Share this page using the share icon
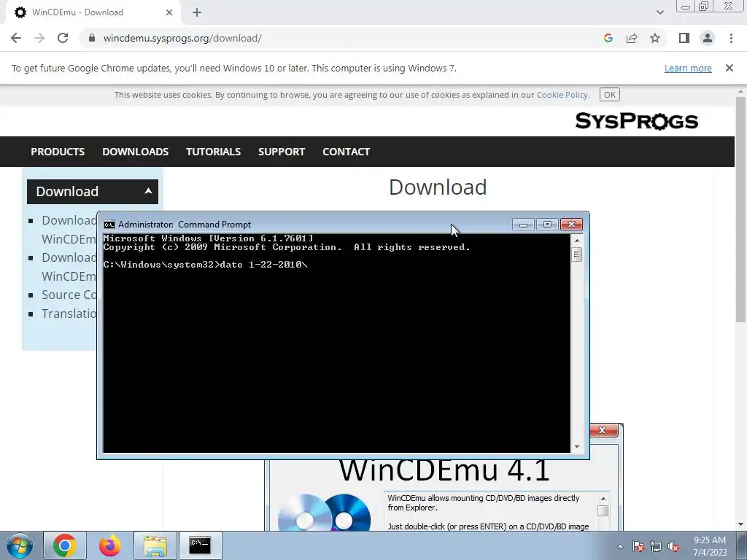747x560 pixels. pyautogui.click(x=632, y=38)
